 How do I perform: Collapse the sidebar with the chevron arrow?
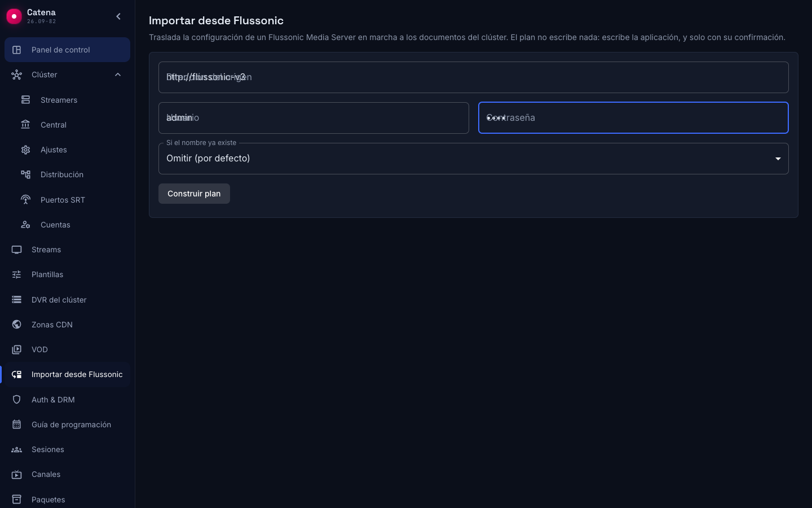click(x=118, y=16)
